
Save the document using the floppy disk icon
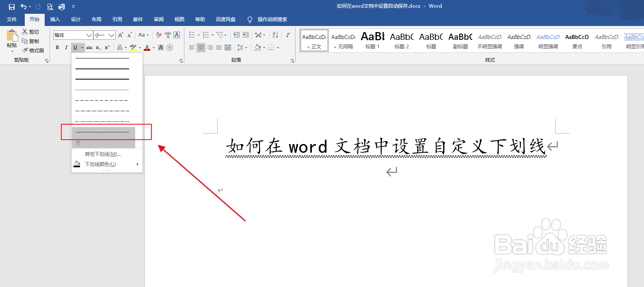12,6
